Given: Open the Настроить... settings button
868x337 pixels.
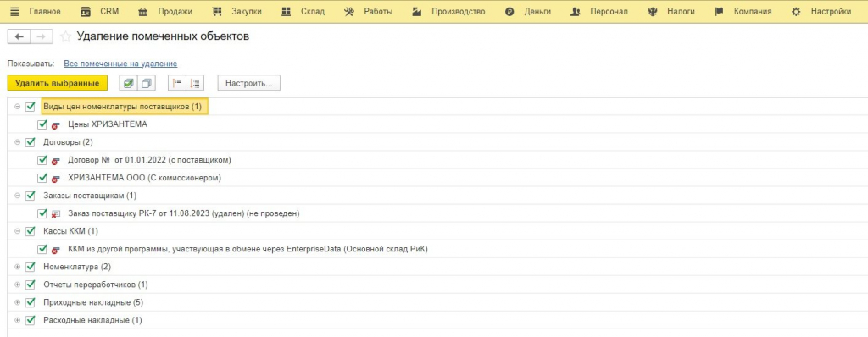Looking at the screenshot, I should pyautogui.click(x=249, y=83).
